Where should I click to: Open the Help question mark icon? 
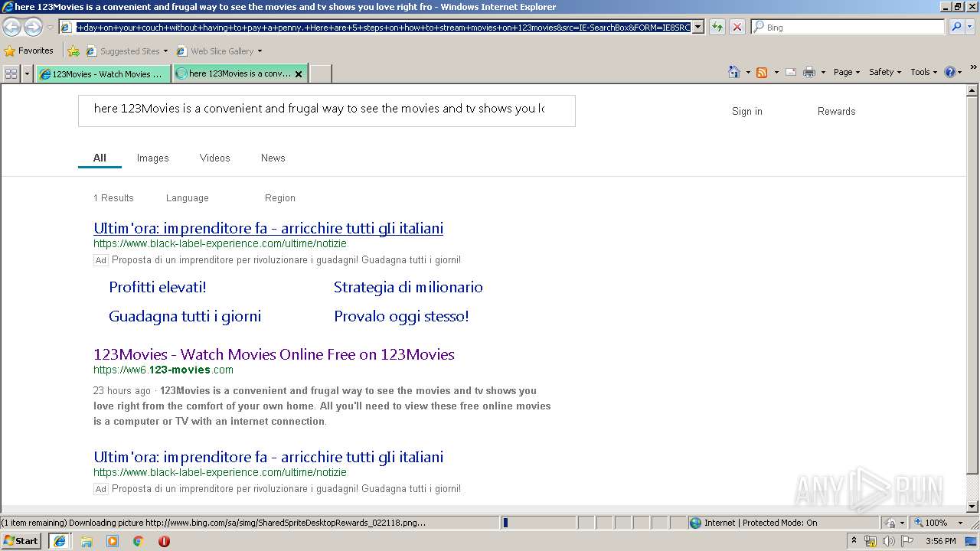tap(949, 72)
